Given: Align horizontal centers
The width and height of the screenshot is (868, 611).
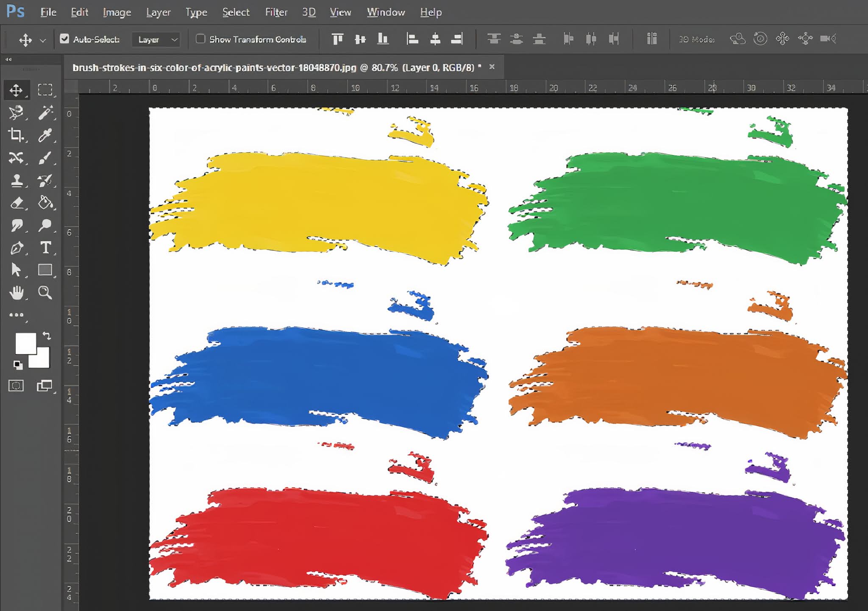Looking at the screenshot, I should pos(435,39).
